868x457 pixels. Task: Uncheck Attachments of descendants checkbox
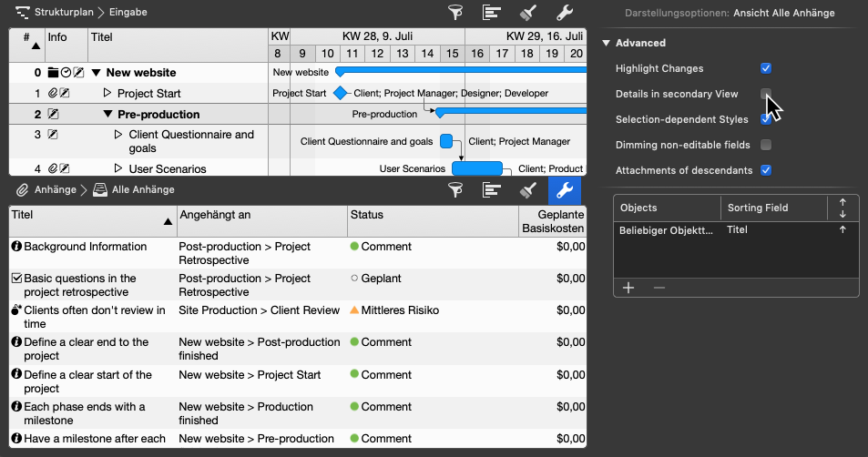[766, 170]
